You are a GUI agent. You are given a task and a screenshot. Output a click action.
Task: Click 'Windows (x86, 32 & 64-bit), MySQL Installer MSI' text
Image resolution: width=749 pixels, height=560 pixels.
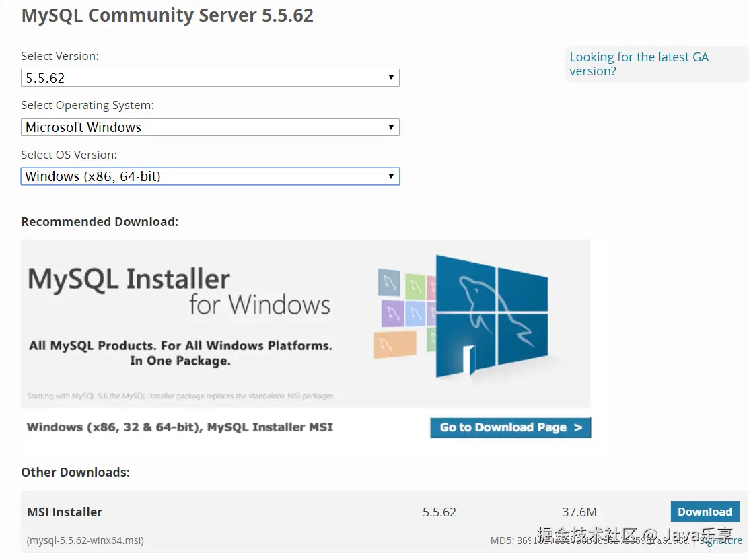[x=180, y=427]
